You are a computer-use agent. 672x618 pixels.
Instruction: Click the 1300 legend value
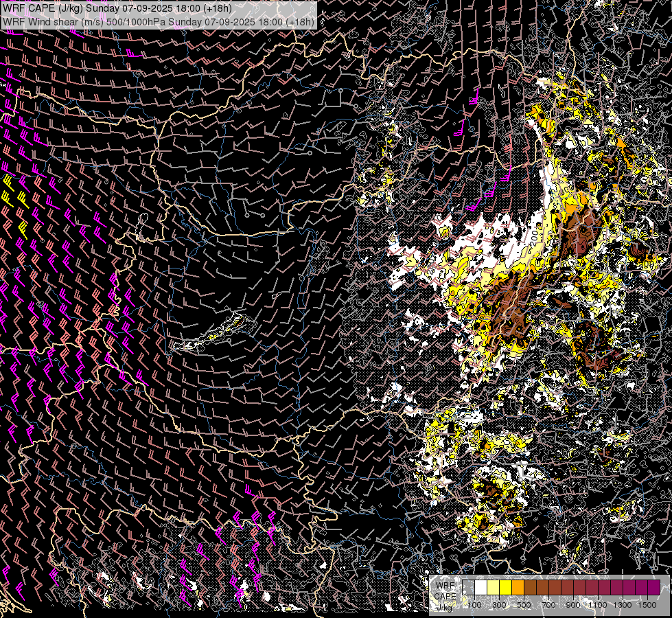point(623,605)
